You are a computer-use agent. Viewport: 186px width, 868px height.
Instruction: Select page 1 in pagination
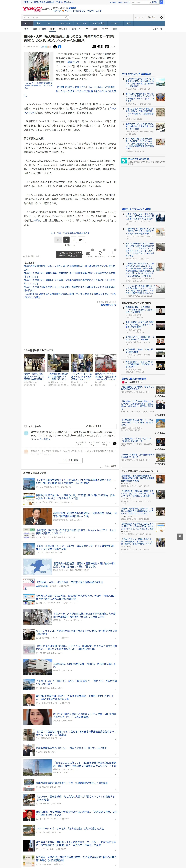[x=66, y=240]
